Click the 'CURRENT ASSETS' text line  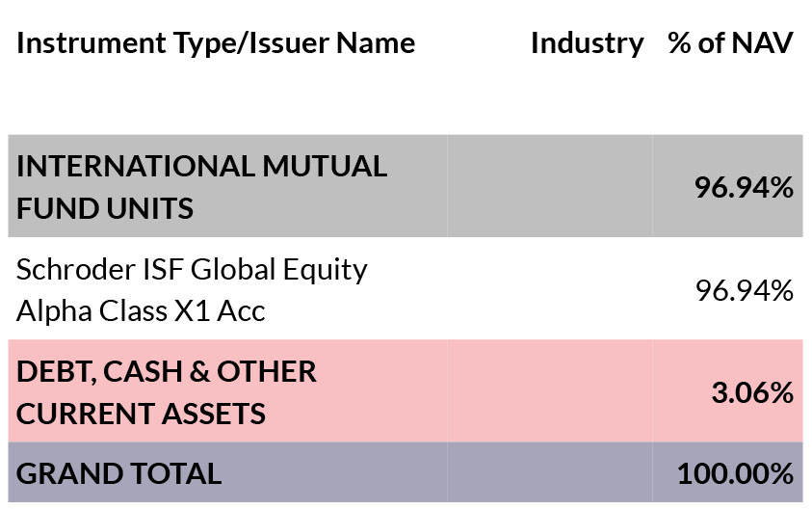[141, 414]
